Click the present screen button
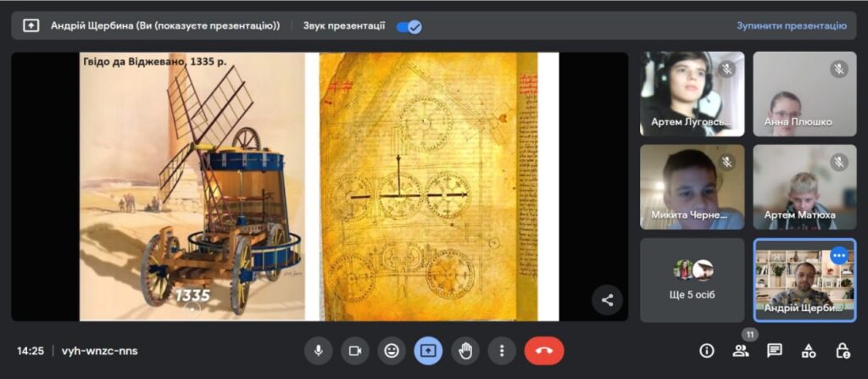This screenshot has width=868, height=379. [428, 350]
